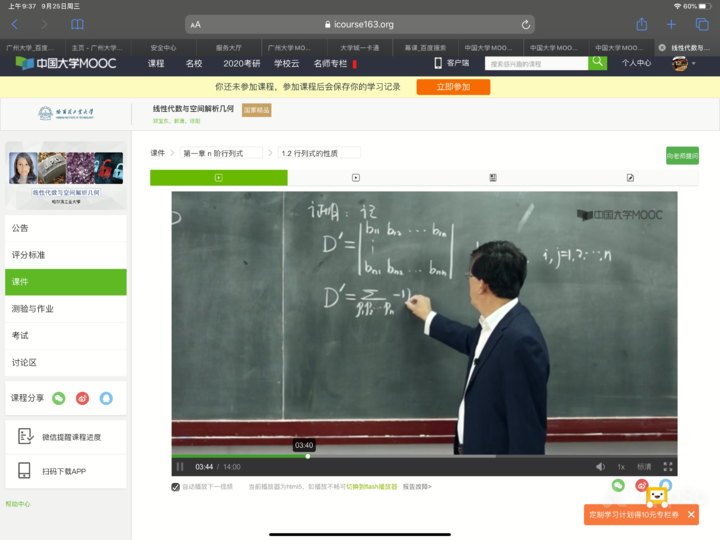Click the green search magnifier button
This screenshot has height=540, width=720.
click(597, 63)
